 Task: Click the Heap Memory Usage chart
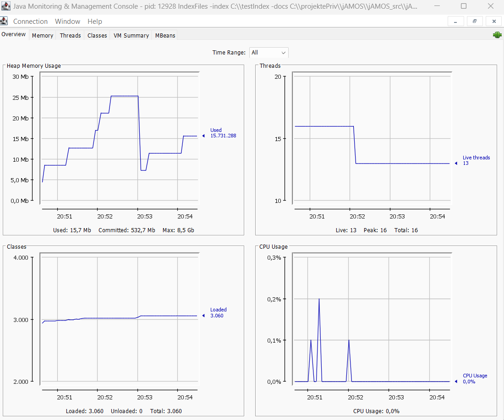tap(119, 137)
